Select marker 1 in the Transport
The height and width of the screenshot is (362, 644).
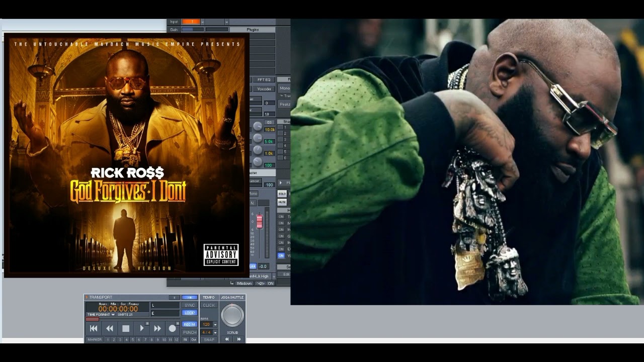coord(108,339)
